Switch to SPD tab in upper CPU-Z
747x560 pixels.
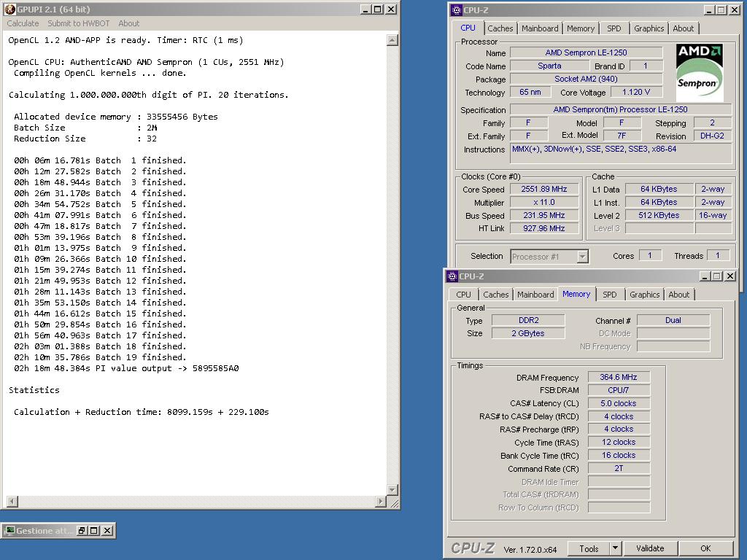point(614,28)
